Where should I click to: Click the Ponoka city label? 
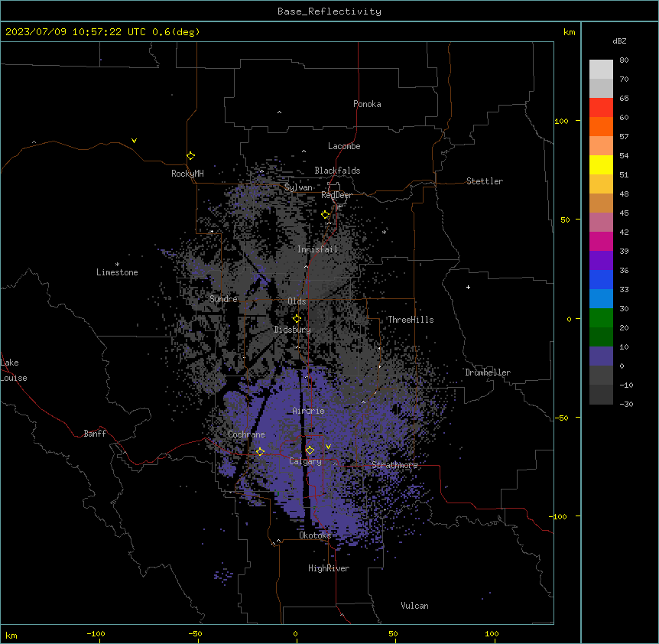367,104
